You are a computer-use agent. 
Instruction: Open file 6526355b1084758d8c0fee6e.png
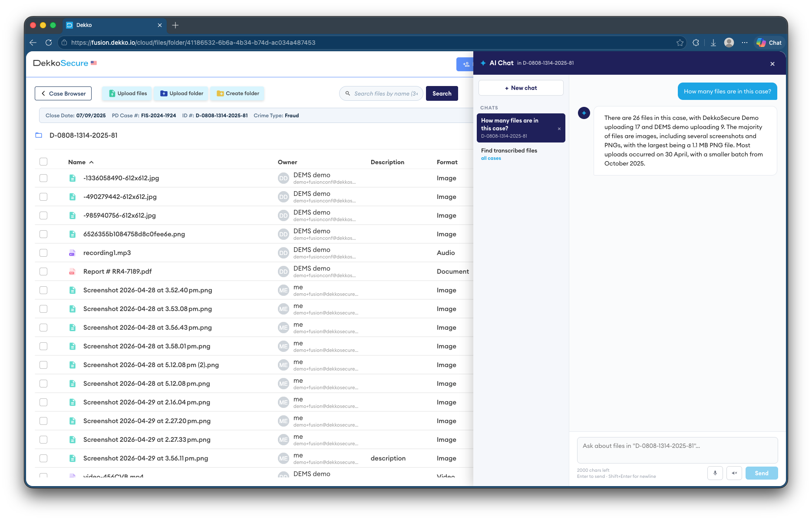coord(134,234)
